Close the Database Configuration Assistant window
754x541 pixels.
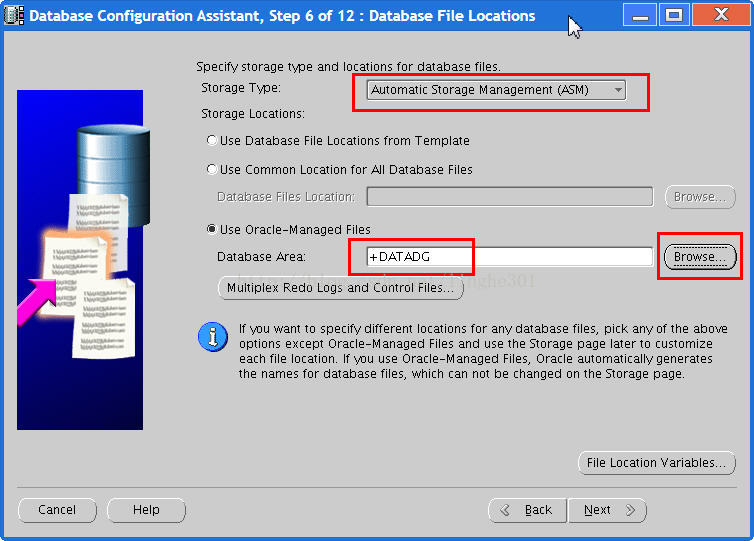coord(721,15)
